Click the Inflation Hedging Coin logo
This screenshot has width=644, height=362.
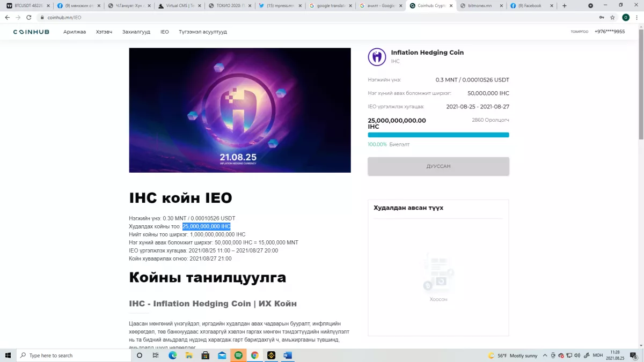[377, 57]
